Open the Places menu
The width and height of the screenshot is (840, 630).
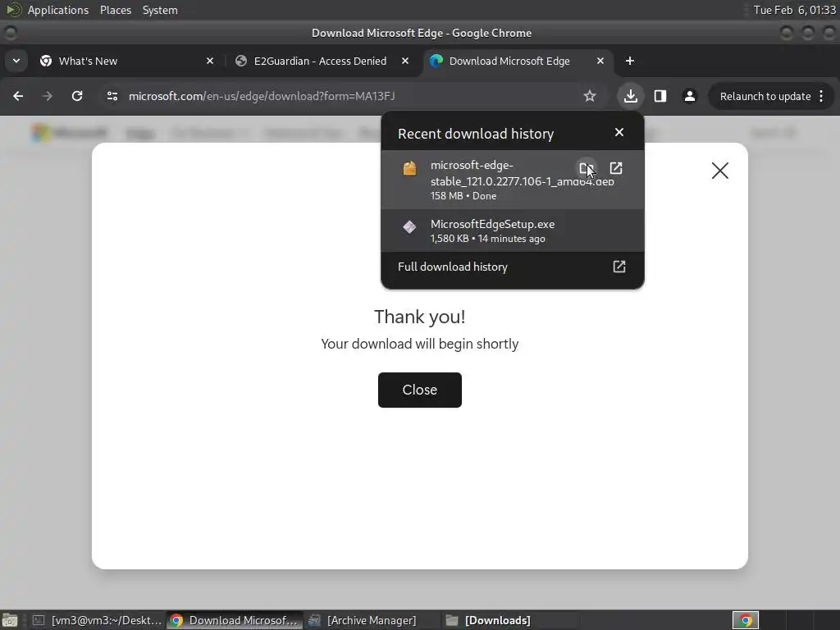click(116, 10)
